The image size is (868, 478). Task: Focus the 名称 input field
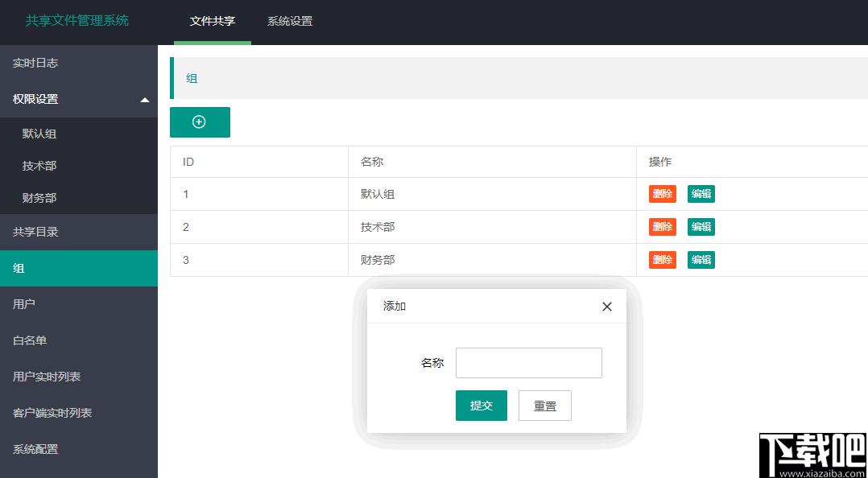coord(529,363)
